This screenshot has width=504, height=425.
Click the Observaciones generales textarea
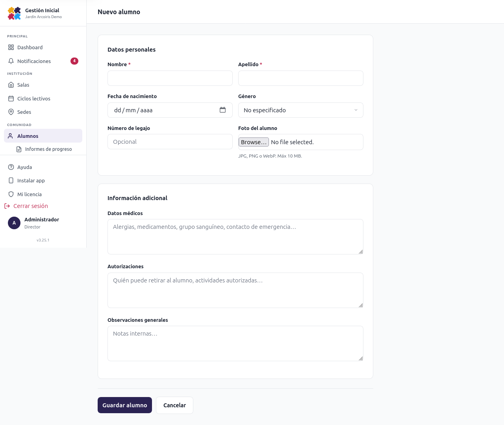click(235, 343)
